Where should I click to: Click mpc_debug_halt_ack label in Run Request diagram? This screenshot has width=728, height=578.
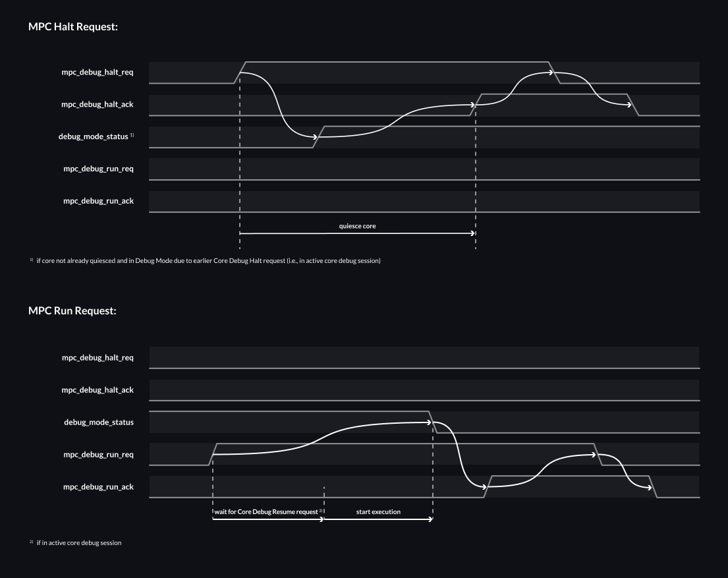pos(98,390)
